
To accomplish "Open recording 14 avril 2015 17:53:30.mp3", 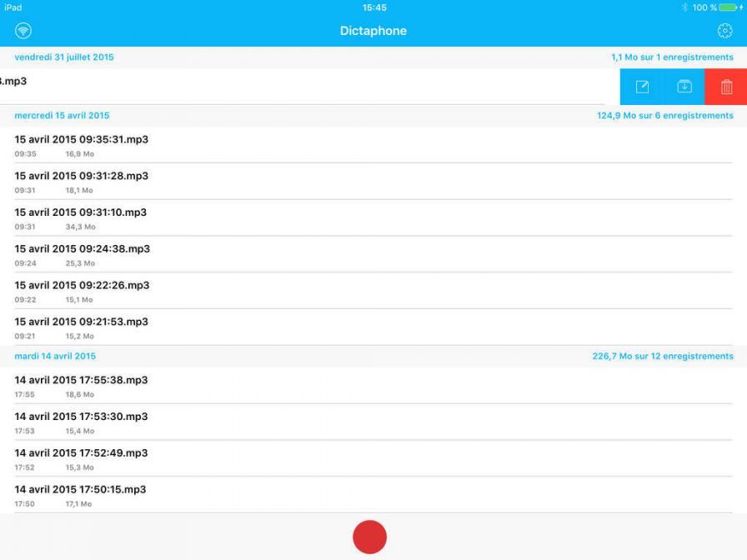I will click(82, 422).
